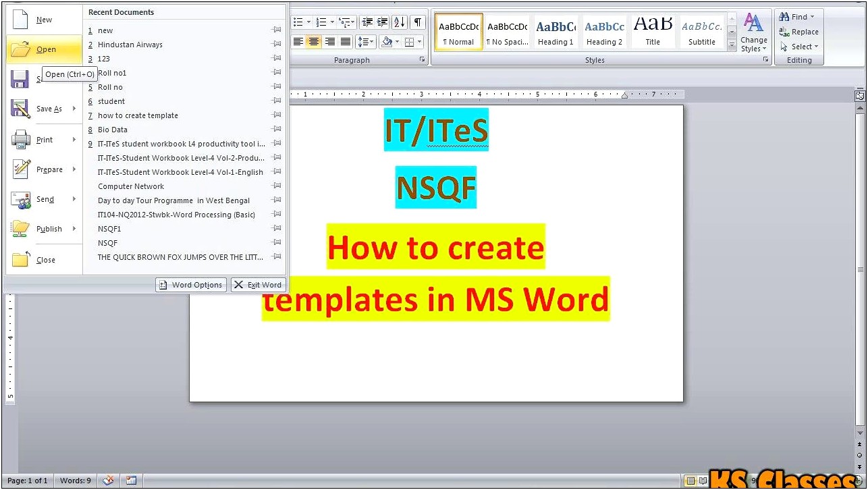Image resolution: width=868 pixels, height=490 pixels.
Task: Pin 'Roll no1' to recent list
Action: pyautogui.click(x=276, y=73)
